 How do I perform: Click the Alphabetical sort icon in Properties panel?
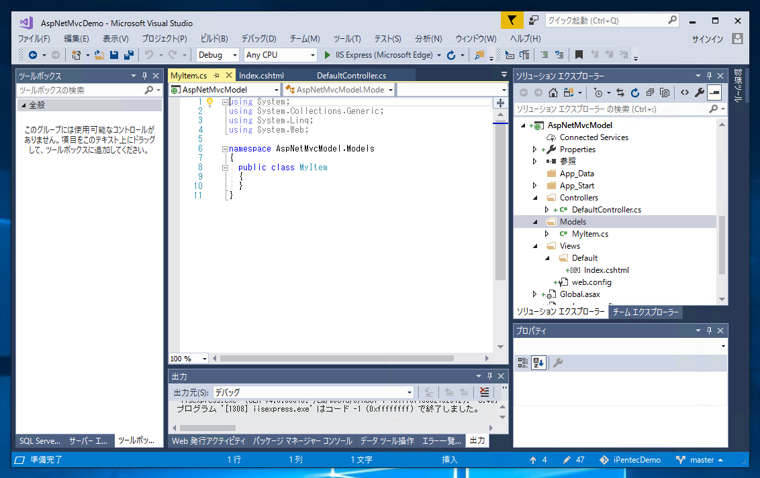[538, 363]
